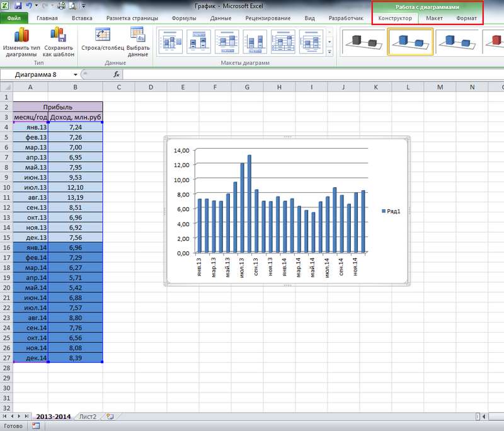Image resolution: width=504 pixels, height=431 pixels.
Task: Switch to sheet tab Лист2
Action: click(x=88, y=417)
